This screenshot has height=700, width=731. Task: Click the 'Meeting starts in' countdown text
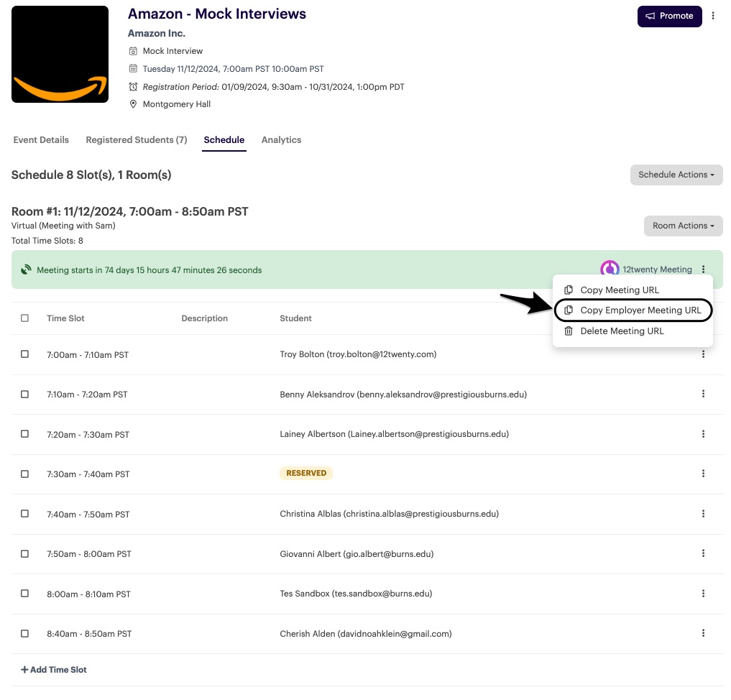coord(150,270)
